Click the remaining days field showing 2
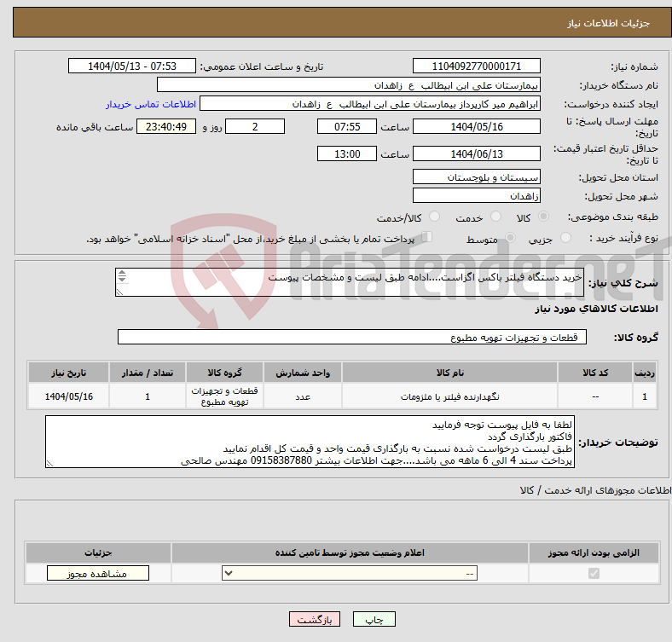This screenshot has width=672, height=642. (255, 126)
